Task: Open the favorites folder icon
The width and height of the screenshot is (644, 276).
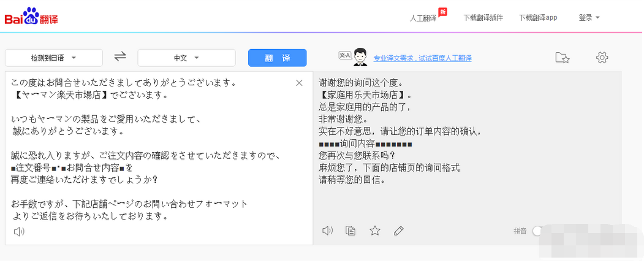Action: point(563,58)
